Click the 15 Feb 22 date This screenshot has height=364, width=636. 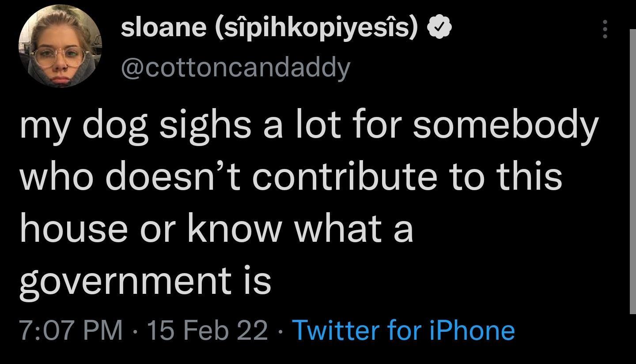[x=207, y=330]
